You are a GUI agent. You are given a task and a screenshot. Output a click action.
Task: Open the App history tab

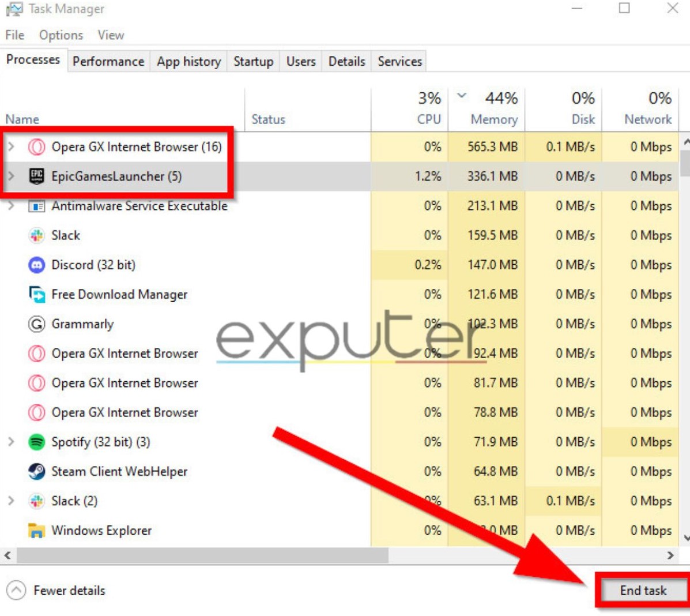click(188, 61)
